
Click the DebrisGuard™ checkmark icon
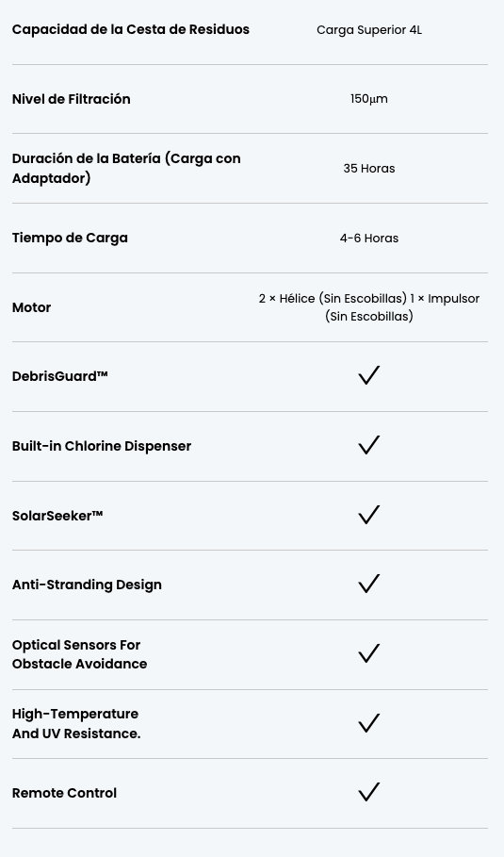tap(368, 375)
